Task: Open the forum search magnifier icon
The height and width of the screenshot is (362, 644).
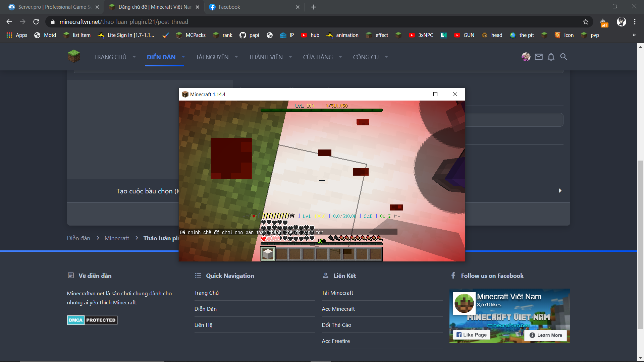Action: coord(563,57)
